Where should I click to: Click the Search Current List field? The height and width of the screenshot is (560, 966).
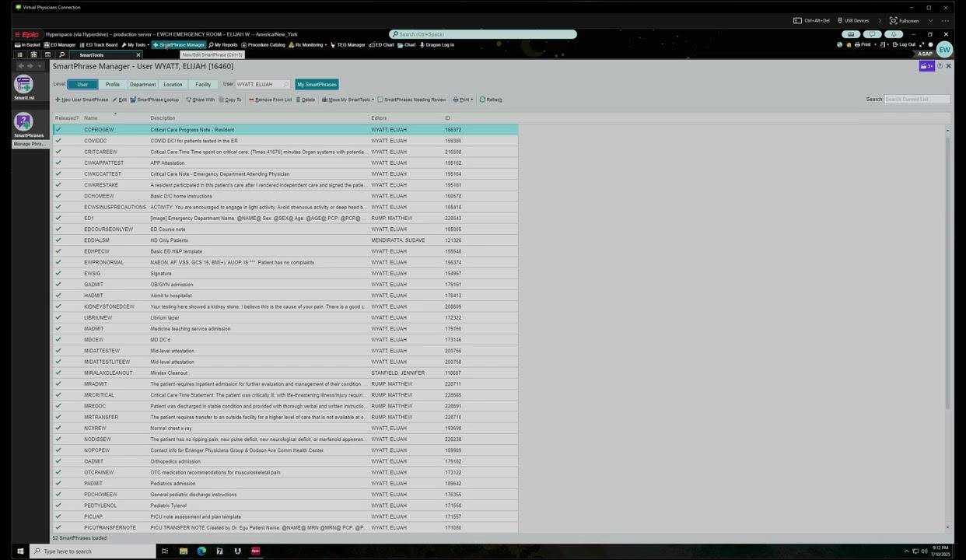(x=917, y=100)
